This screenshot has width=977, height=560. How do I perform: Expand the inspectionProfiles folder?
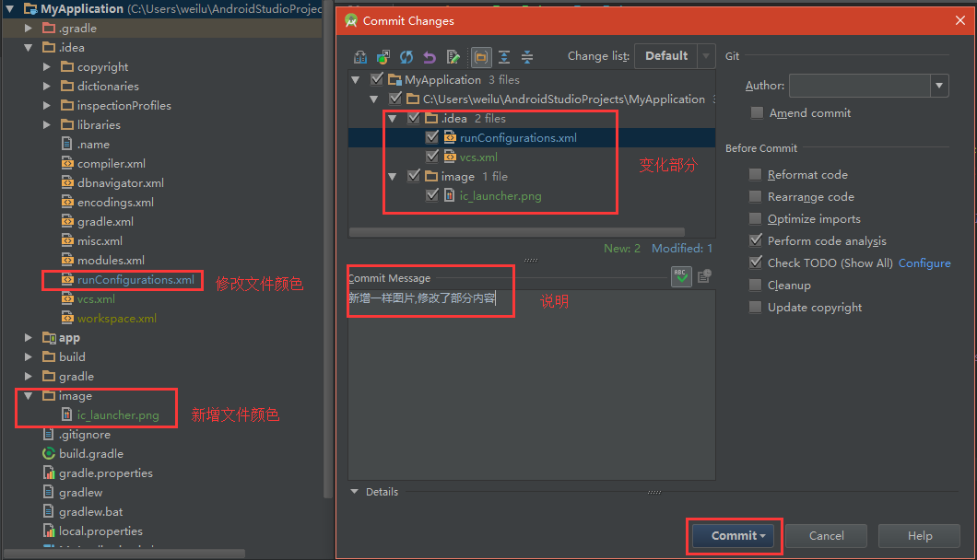pos(47,105)
